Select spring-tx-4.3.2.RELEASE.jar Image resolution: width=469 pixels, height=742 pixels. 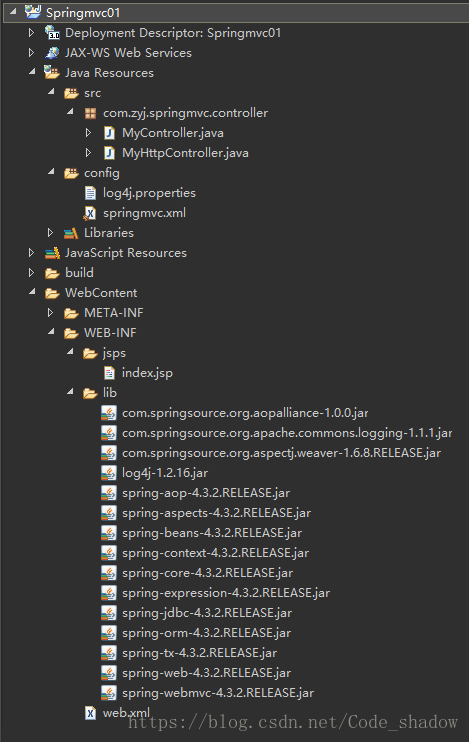pyautogui.click(x=199, y=653)
